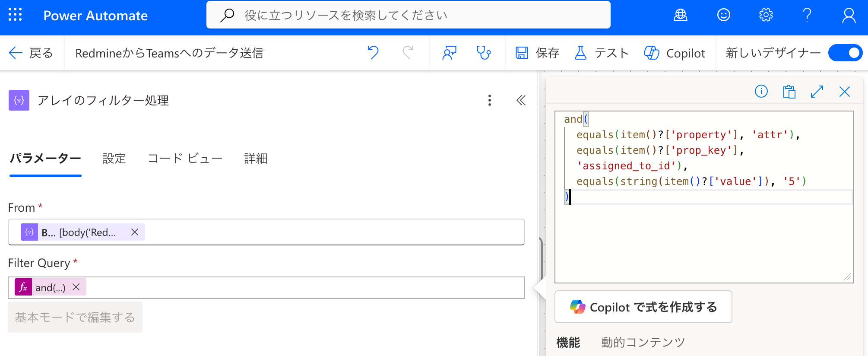The height and width of the screenshot is (356, 868).
Task: Switch to the 動的コンテンツ tab
Action: (x=643, y=343)
